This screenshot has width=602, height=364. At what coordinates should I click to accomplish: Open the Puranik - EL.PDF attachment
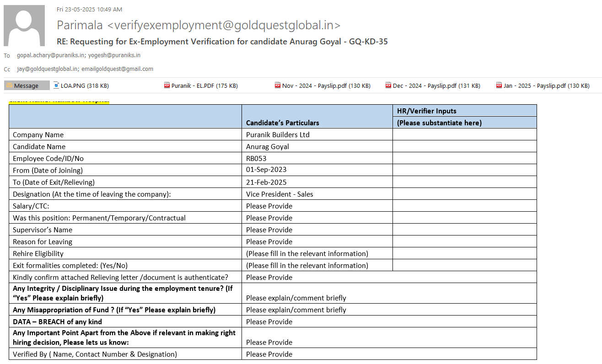click(x=201, y=86)
